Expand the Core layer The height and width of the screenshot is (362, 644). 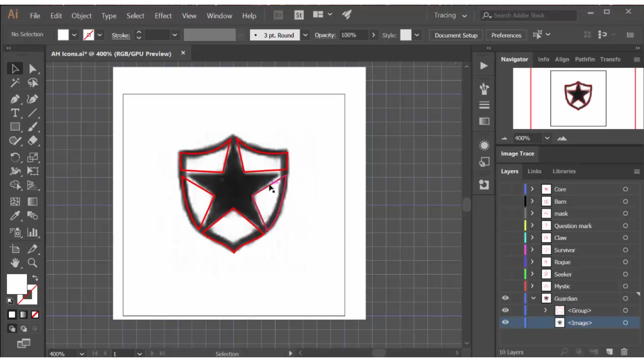coord(532,189)
